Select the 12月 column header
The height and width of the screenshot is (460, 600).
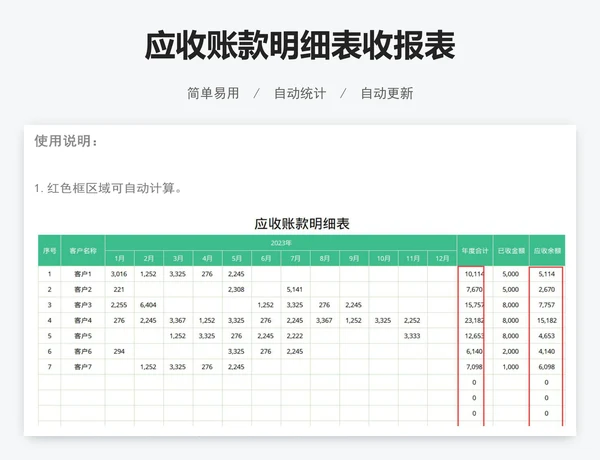[x=442, y=259]
